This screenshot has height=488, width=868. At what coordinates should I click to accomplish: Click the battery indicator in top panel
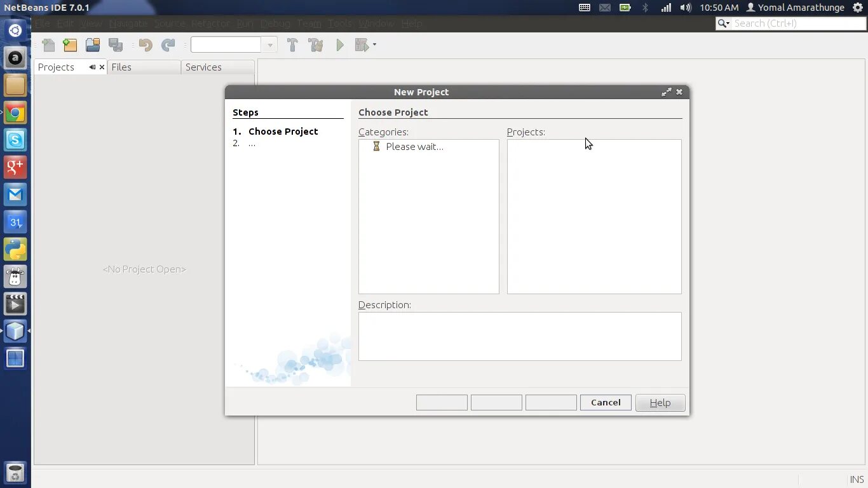pyautogui.click(x=625, y=8)
